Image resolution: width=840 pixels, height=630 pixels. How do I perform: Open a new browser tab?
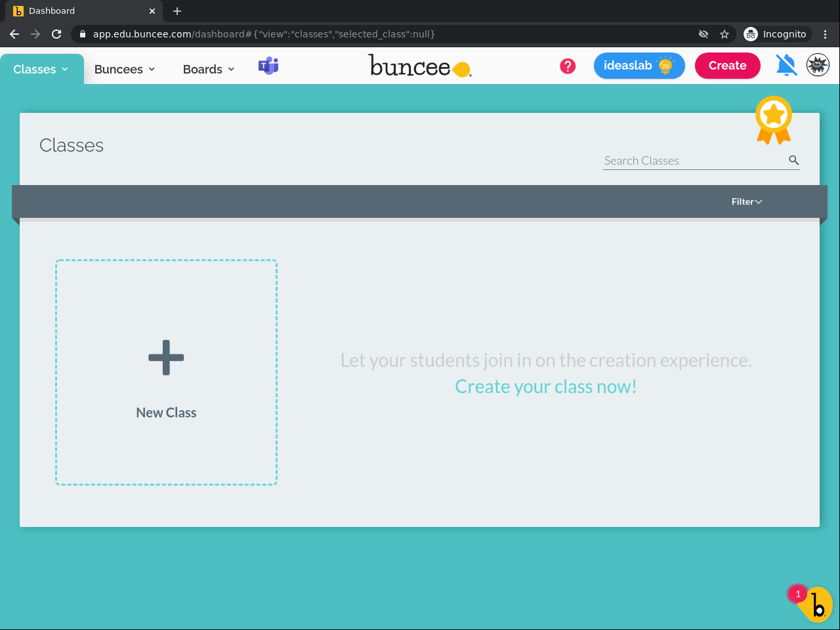coord(177,11)
